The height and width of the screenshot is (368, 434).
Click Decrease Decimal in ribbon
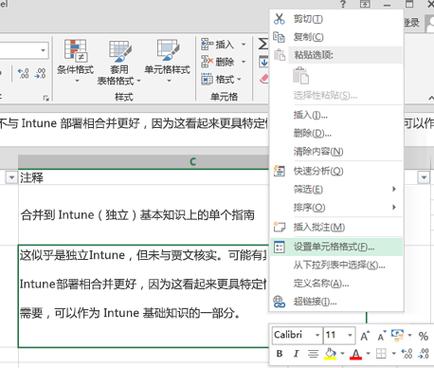(x=40, y=73)
